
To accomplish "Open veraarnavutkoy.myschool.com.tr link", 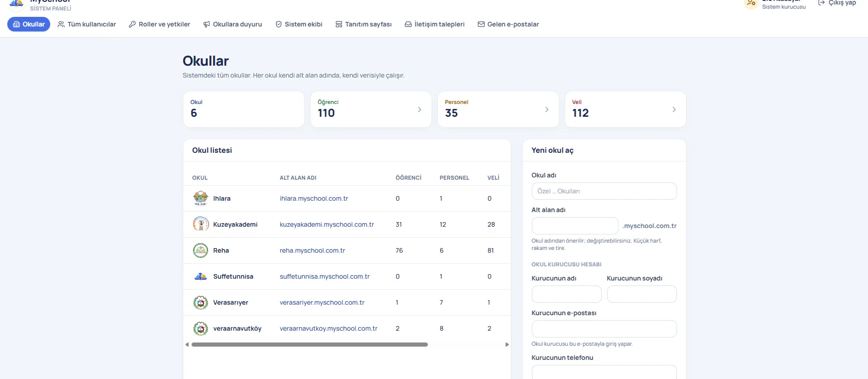I will click(x=328, y=328).
